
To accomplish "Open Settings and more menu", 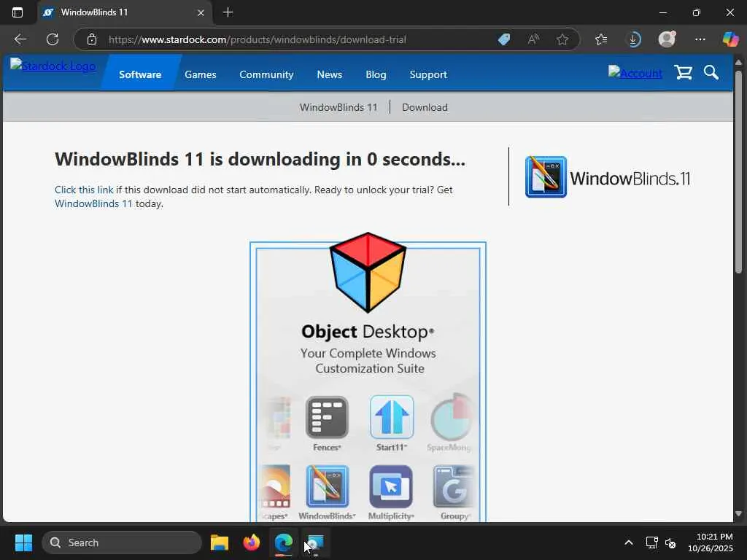I will click(700, 39).
